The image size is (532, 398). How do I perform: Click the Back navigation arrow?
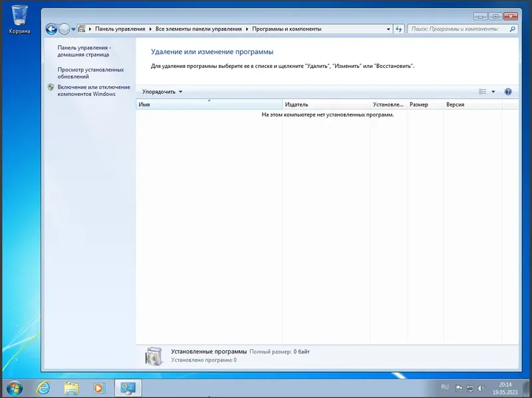pos(50,29)
